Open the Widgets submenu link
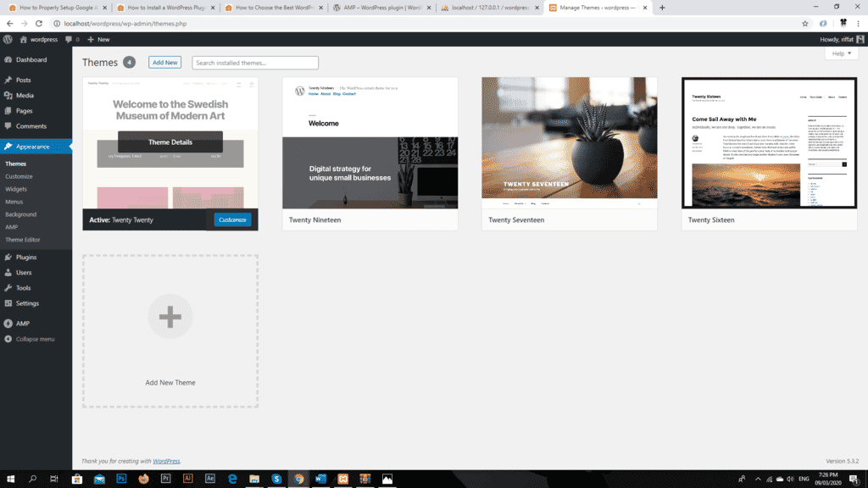Screen dimensions: 868x488 pyautogui.click(x=16, y=189)
